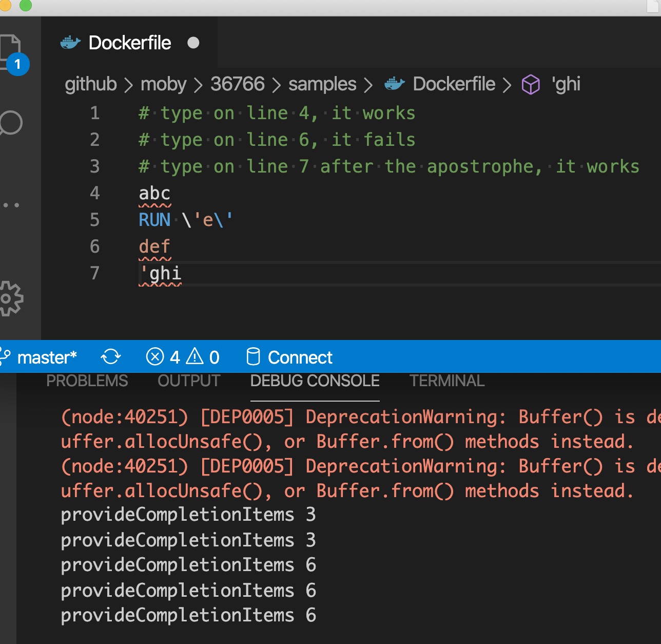661x644 pixels.
Task: Click the errors icon showing 4 errors
Action: click(162, 356)
